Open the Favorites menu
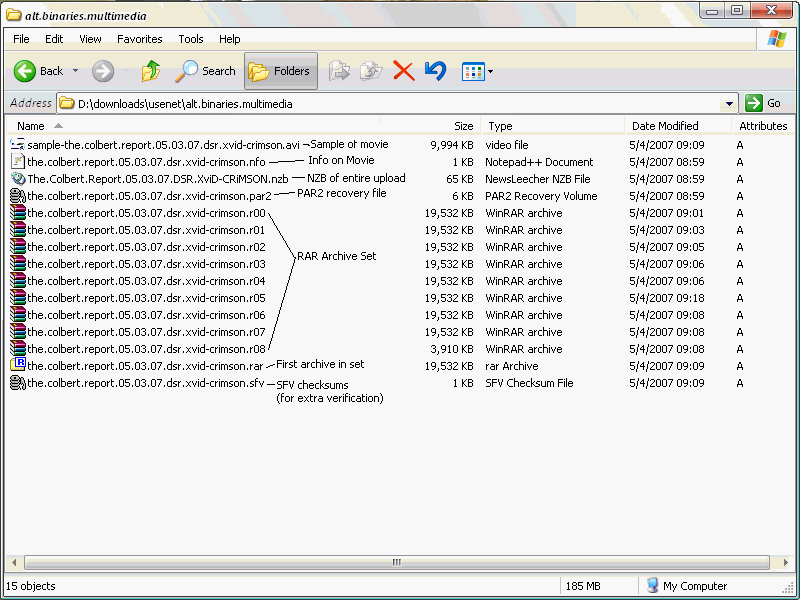800x600 pixels. click(139, 39)
